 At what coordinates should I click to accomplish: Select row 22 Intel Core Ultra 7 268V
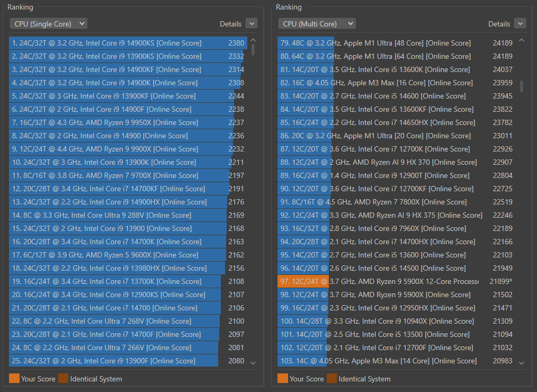point(128,321)
